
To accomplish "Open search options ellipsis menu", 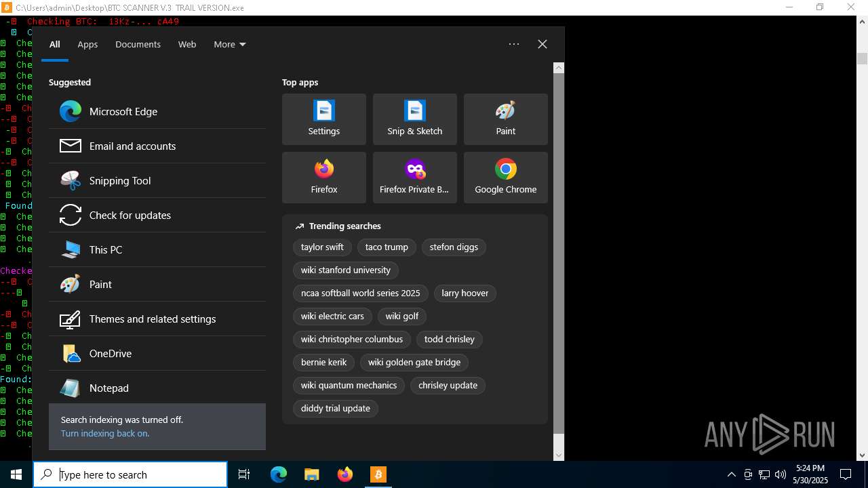I will click(514, 44).
